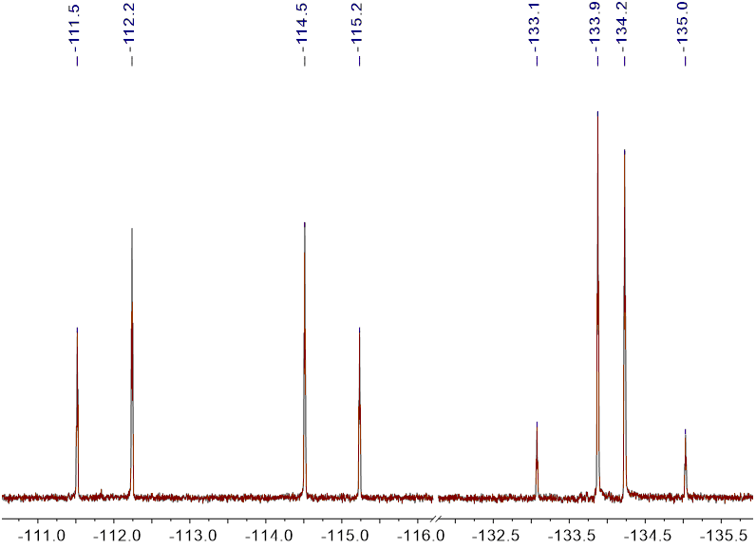This screenshot has width=756, height=548.
Task: Click the -111.0 axis tick label
Action: coord(39,536)
